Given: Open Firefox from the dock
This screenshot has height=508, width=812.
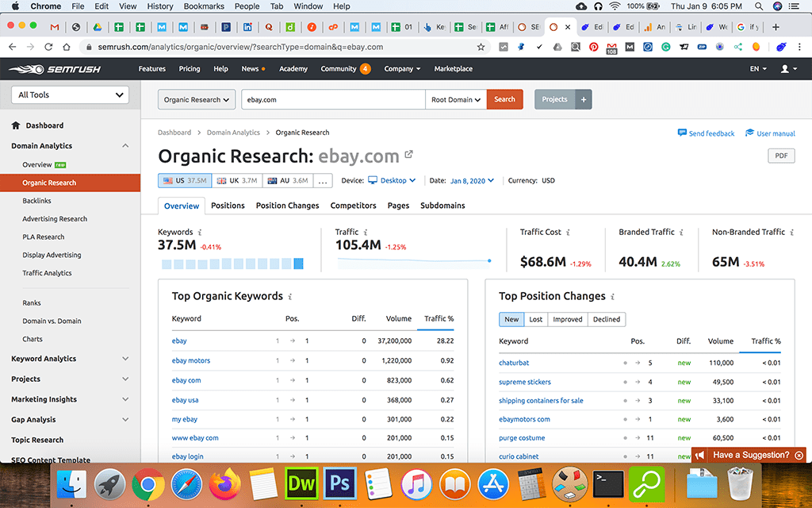Looking at the screenshot, I should pos(224,484).
